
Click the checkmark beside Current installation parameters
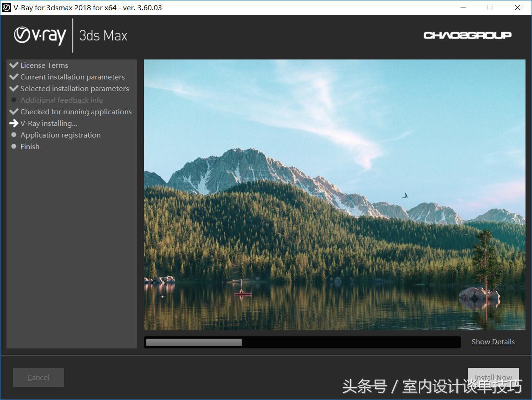click(13, 77)
